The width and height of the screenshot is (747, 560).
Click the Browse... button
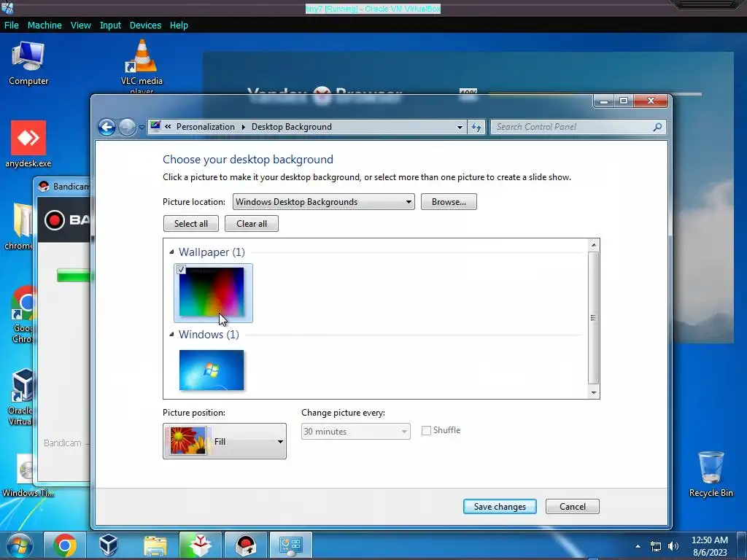pyautogui.click(x=449, y=202)
